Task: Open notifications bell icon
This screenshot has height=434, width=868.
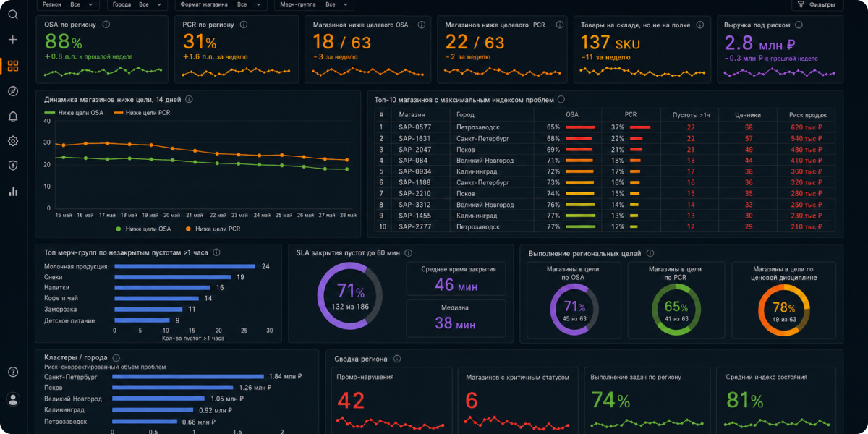Action: pos(12,116)
